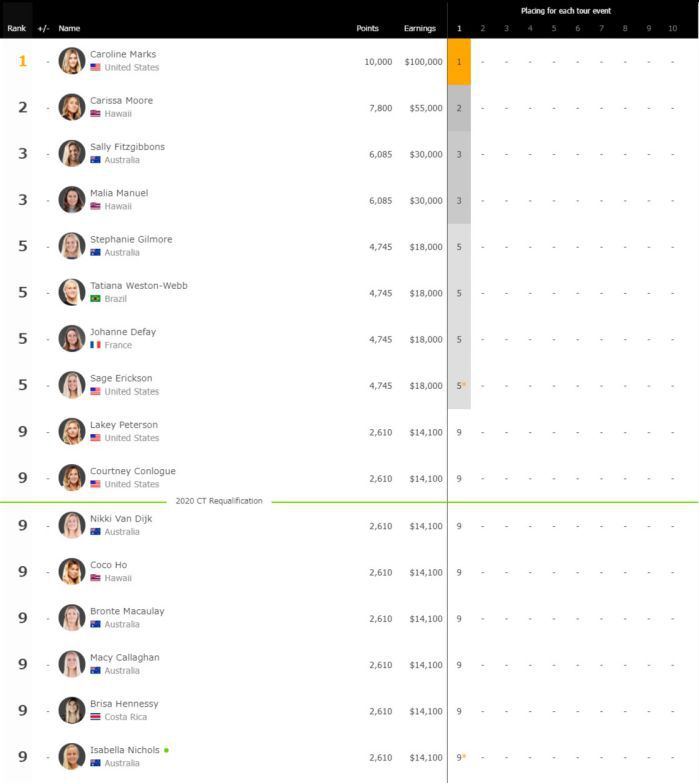Click Caroline Marks' profile photo
The width and height of the screenshot is (699, 783).
pyautogui.click(x=72, y=61)
